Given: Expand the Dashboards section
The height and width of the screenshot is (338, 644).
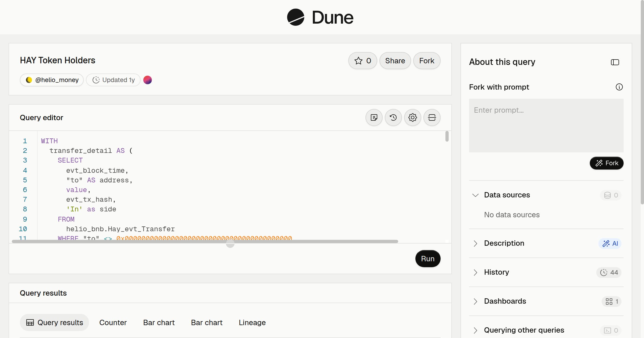Looking at the screenshot, I should (475, 301).
